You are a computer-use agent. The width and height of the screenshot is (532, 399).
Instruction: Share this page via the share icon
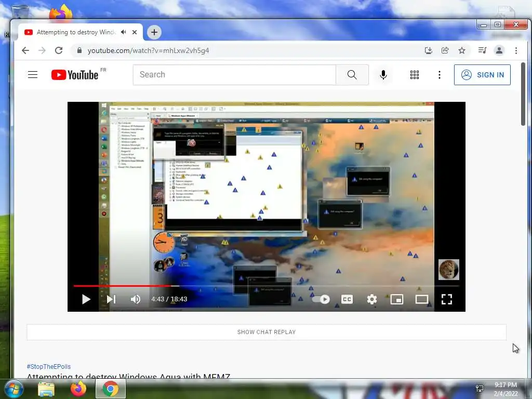(445, 50)
